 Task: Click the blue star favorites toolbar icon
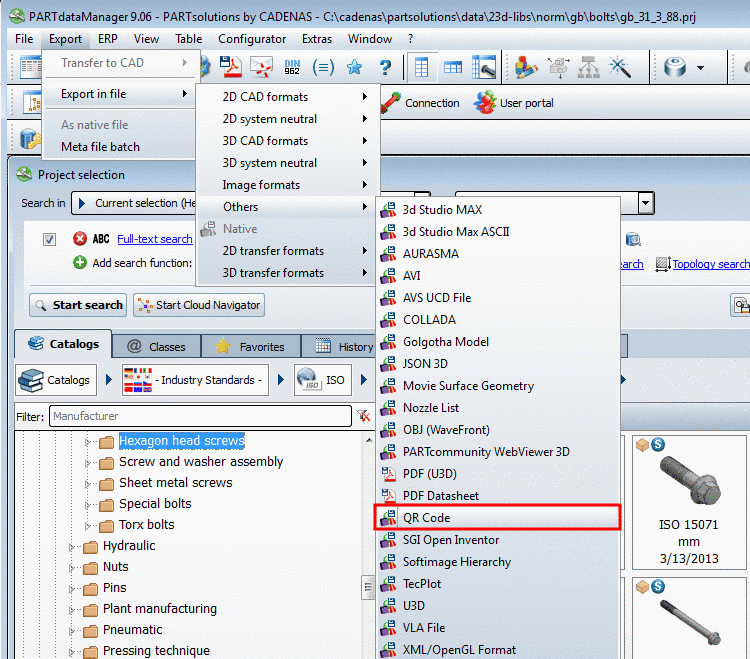[x=354, y=67]
